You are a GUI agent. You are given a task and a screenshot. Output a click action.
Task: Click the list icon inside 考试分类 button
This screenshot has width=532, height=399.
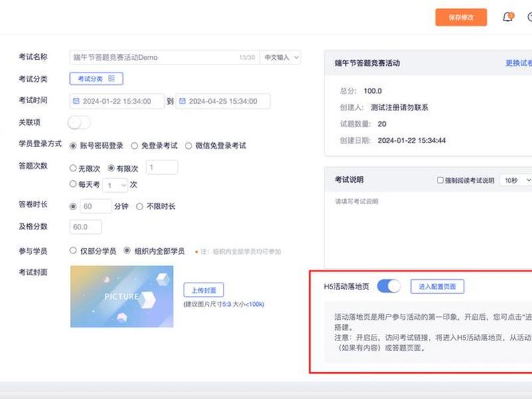click(111, 78)
